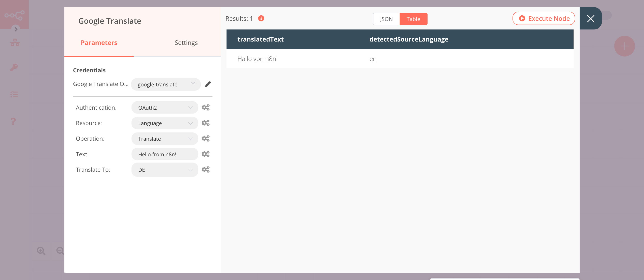
Task: Toggle the Table view display
Action: (414, 19)
